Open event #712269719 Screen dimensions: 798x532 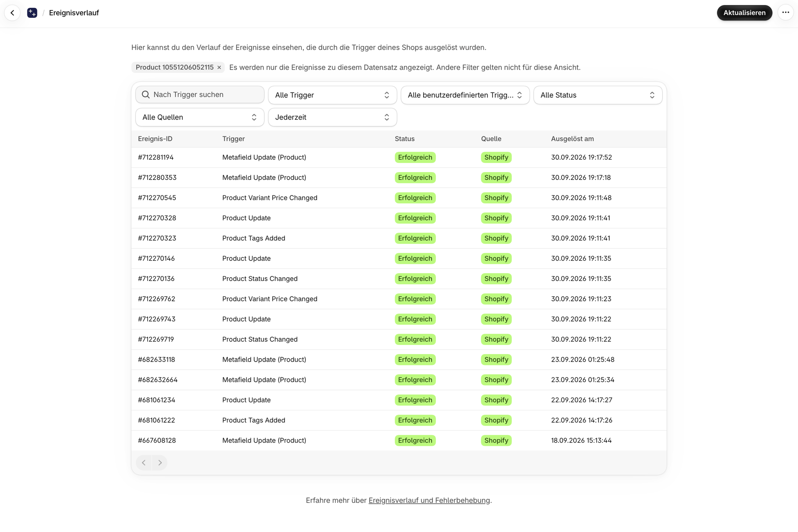399,339
